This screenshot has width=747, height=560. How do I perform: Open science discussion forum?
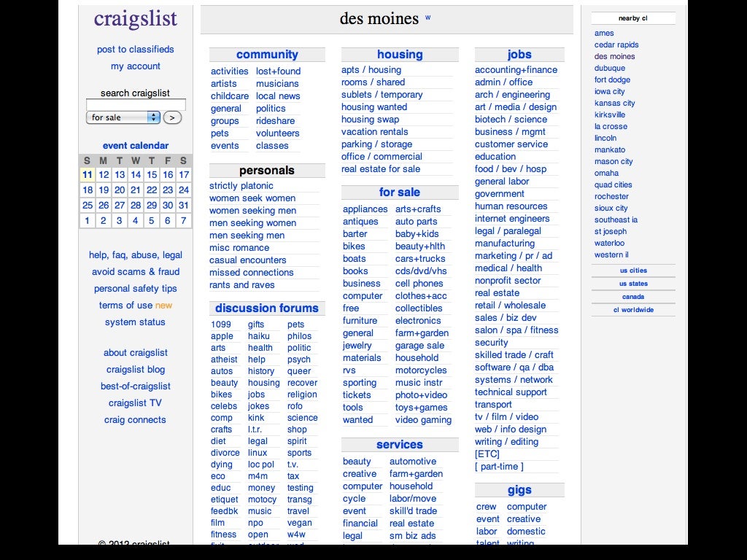coord(303,418)
